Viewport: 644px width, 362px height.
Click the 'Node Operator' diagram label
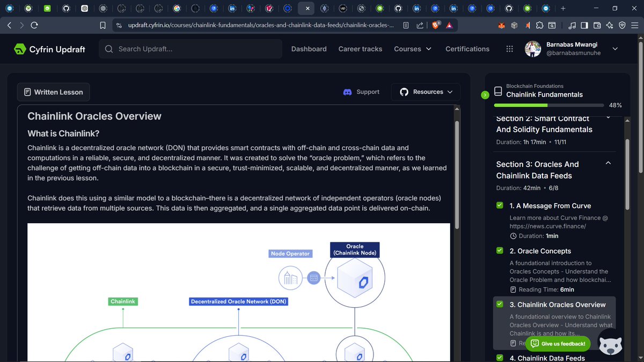click(290, 254)
